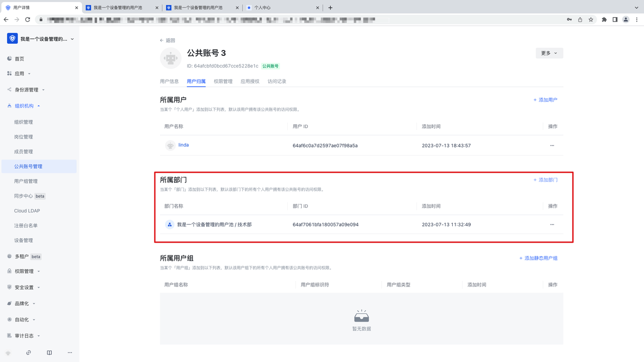Reload the page in browser
This screenshot has height=362, width=644.
tap(28, 20)
